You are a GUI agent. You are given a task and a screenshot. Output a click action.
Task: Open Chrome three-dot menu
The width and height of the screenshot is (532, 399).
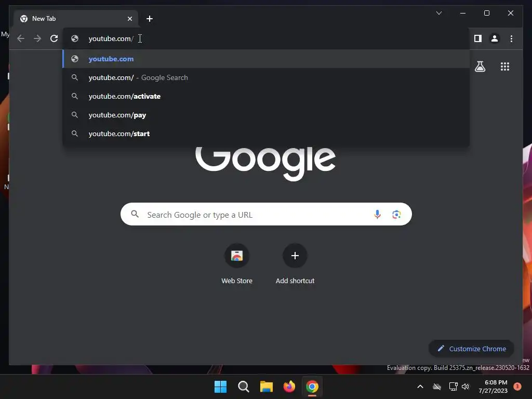pos(511,38)
